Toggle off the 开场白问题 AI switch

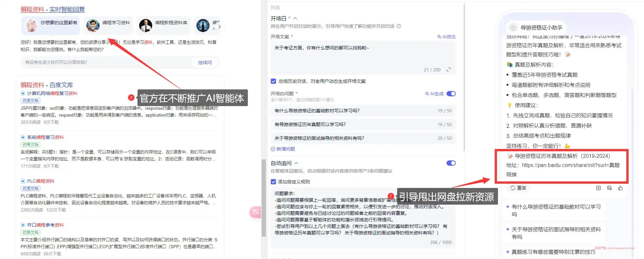point(451,94)
